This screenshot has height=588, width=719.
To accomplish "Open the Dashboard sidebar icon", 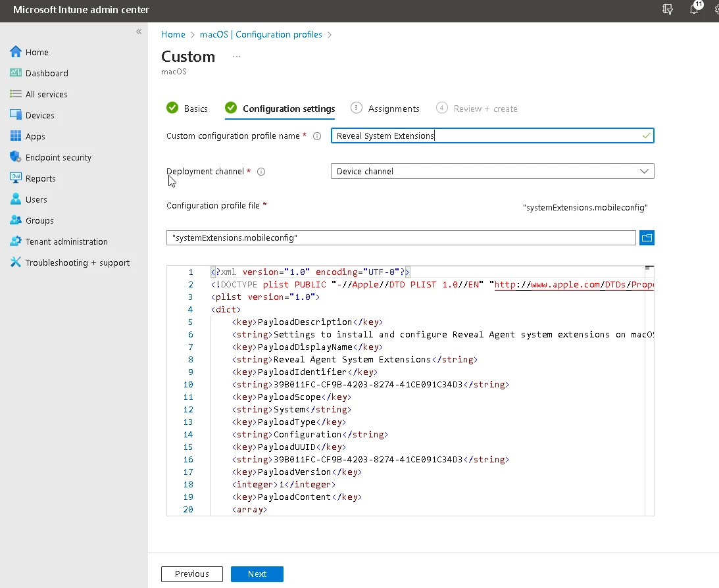I will [x=16, y=73].
